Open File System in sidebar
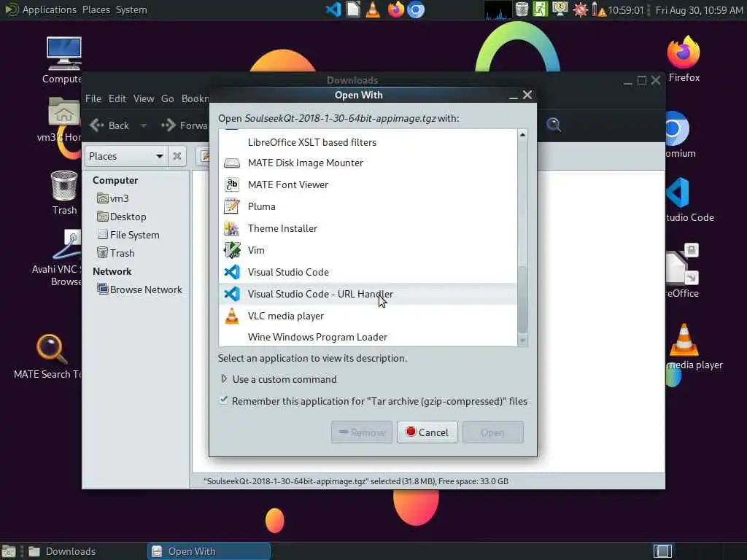Viewport: 747px width, 560px height. [128, 234]
